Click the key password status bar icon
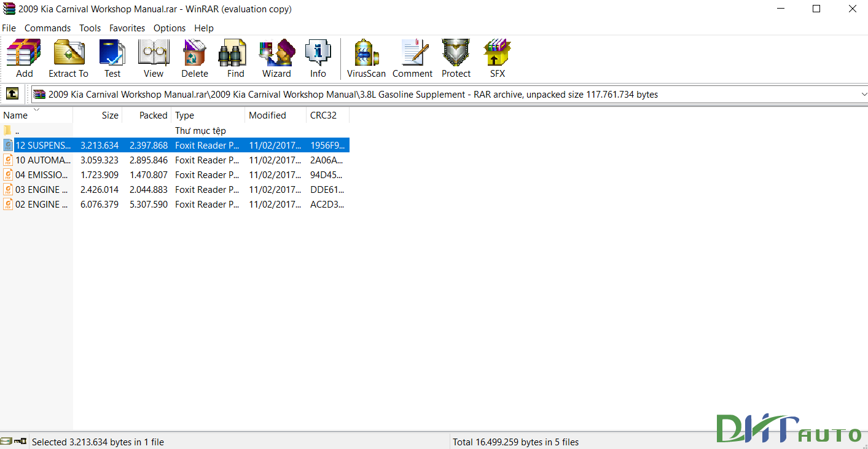This screenshot has height=449, width=868. point(20,442)
